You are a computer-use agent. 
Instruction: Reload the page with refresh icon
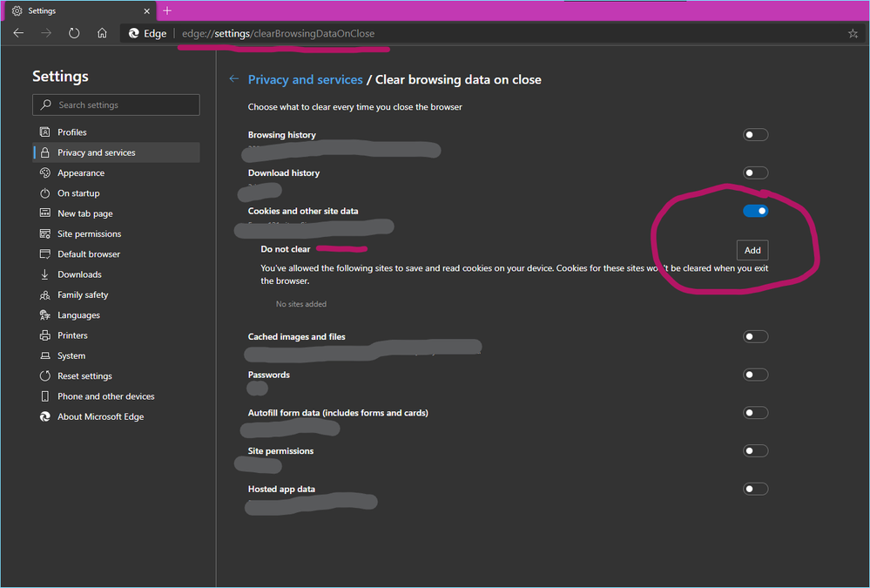coord(74,33)
